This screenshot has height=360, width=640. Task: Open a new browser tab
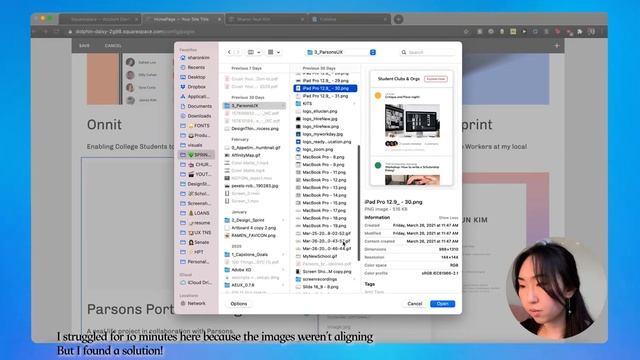[399, 19]
